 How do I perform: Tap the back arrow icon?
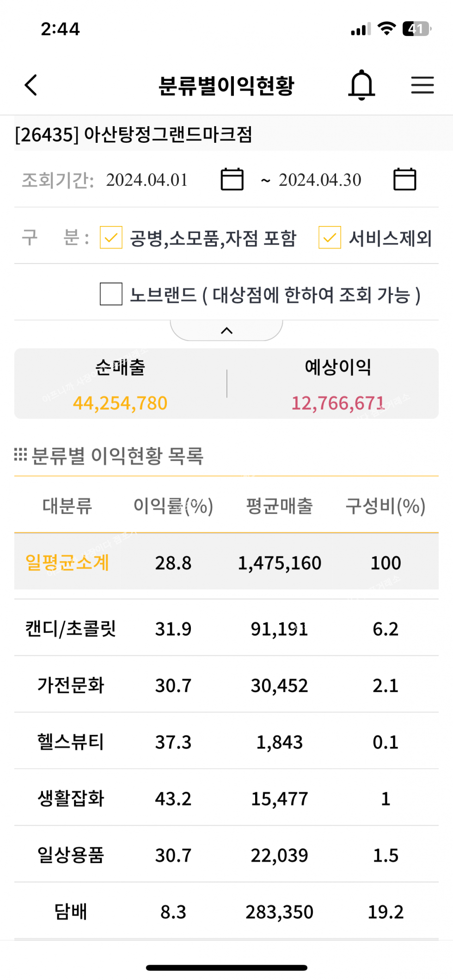pyautogui.click(x=31, y=85)
